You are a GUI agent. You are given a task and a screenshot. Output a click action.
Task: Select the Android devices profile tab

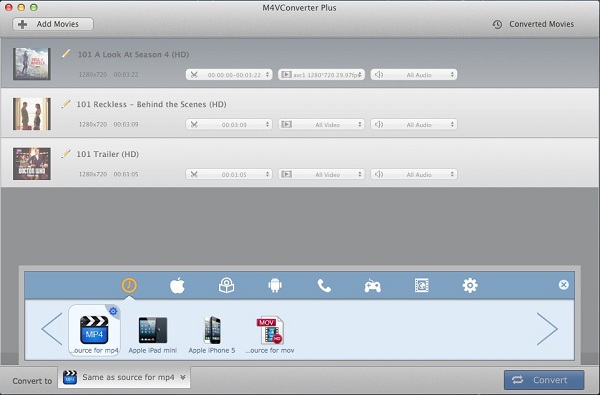point(275,286)
